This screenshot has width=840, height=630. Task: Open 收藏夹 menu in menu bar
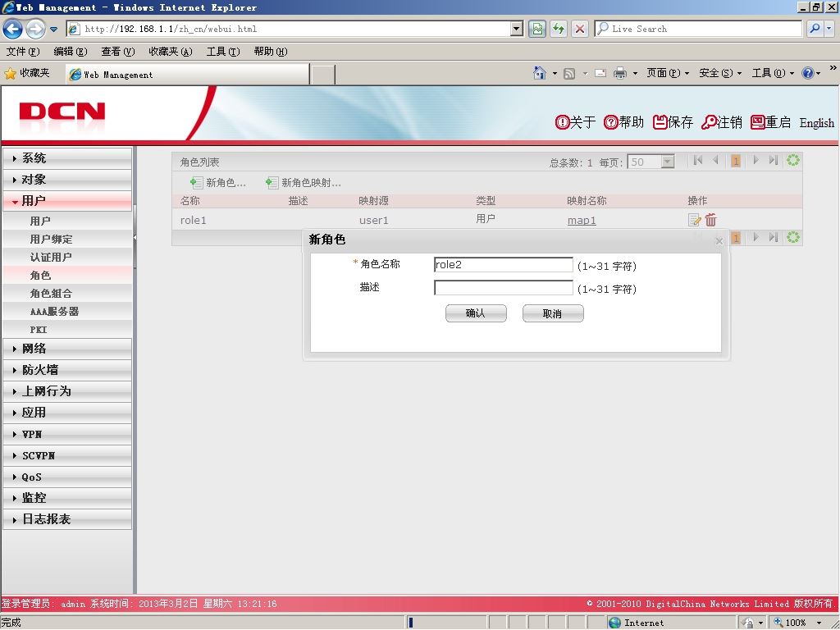point(171,52)
